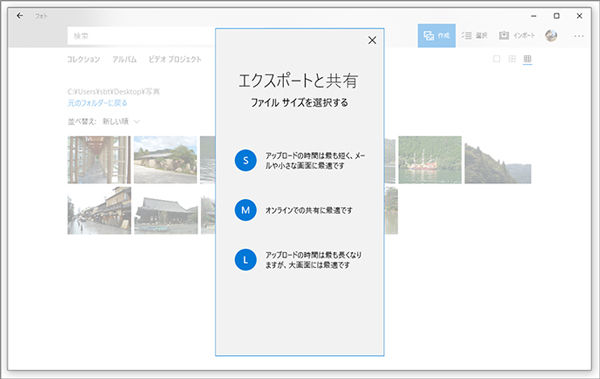Open the forested hillside lake thumbnail
This screenshot has width=600, height=379.
coord(498,160)
